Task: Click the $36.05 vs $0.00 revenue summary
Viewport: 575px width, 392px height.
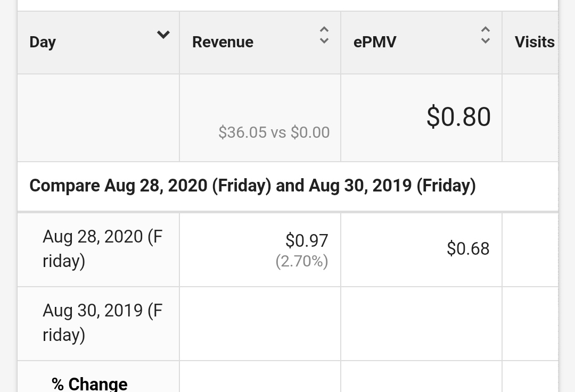Action: pos(274,132)
